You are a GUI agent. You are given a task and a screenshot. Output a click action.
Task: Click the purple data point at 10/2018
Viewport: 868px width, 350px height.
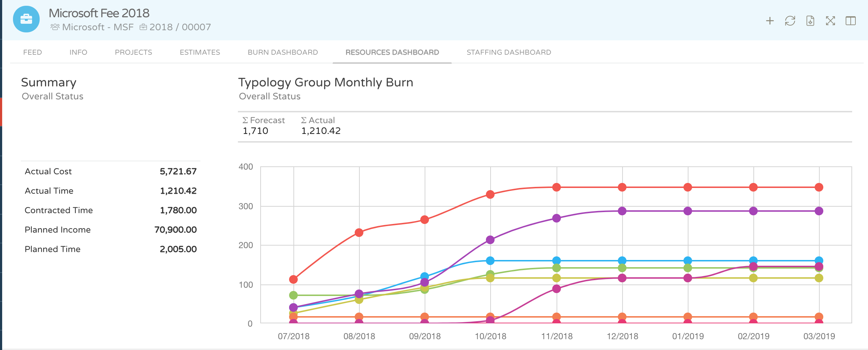pos(490,240)
